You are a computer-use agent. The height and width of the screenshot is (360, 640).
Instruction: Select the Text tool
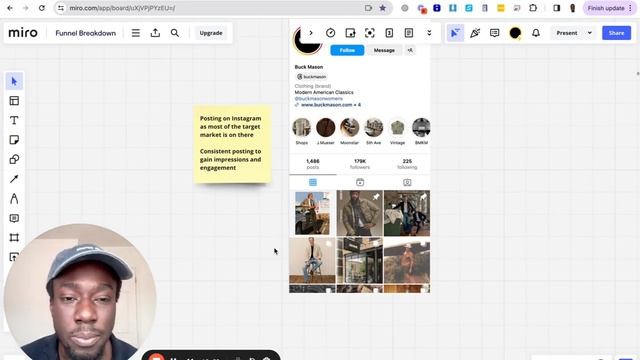(14, 120)
